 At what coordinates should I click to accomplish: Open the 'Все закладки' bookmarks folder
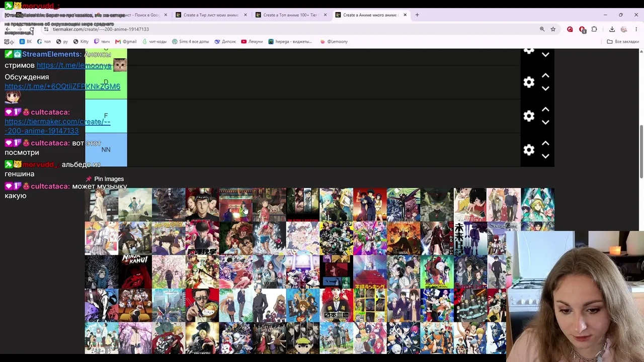[623, 42]
